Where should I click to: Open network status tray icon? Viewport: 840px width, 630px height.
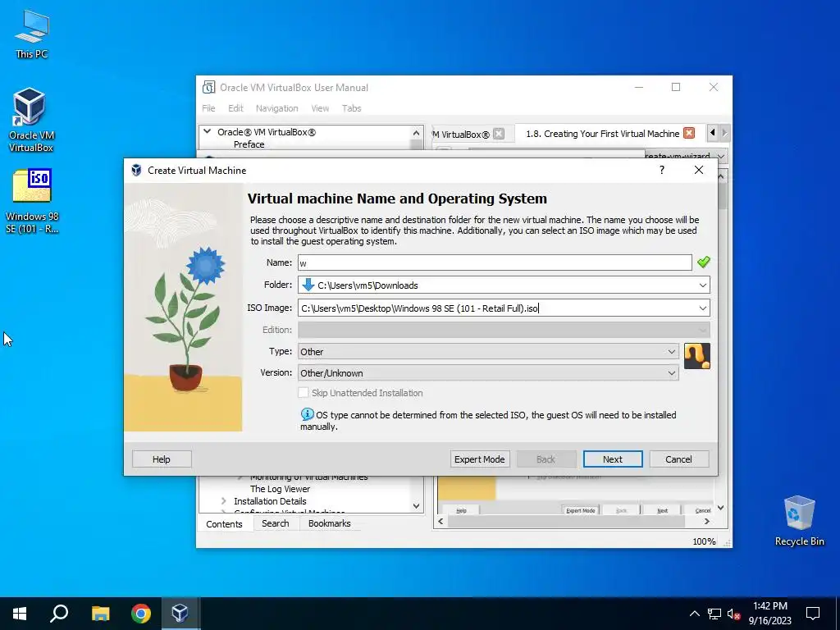click(714, 614)
